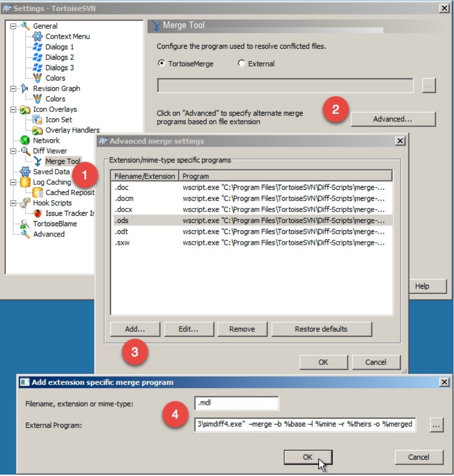Click the Colors icon under General

click(38, 78)
